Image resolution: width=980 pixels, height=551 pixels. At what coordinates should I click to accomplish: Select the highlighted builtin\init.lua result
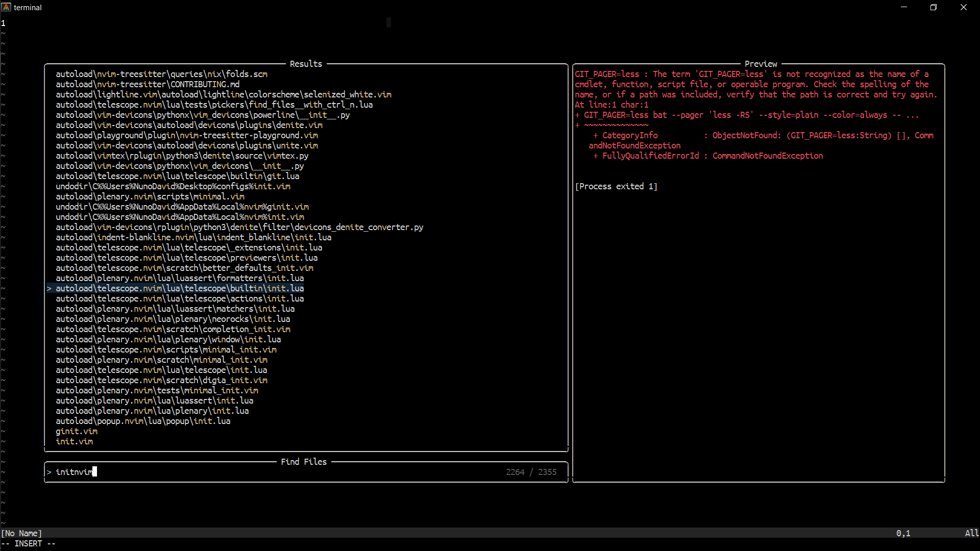[180, 288]
